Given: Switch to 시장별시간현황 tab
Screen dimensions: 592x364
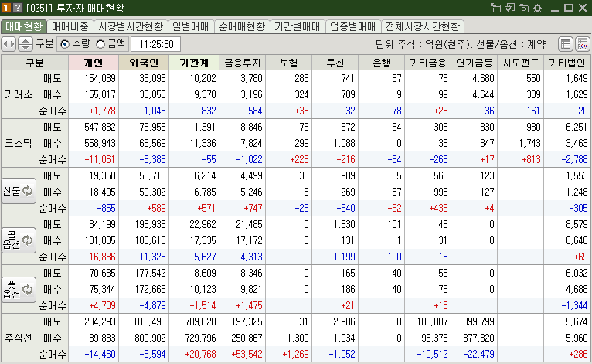Looking at the screenshot, I should [131, 26].
